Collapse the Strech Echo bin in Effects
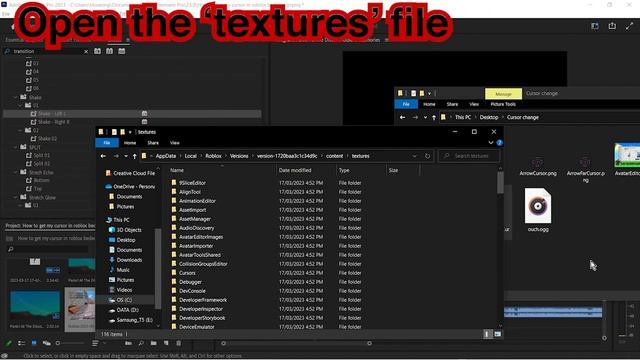This screenshot has width=640, height=360. click(x=16, y=172)
